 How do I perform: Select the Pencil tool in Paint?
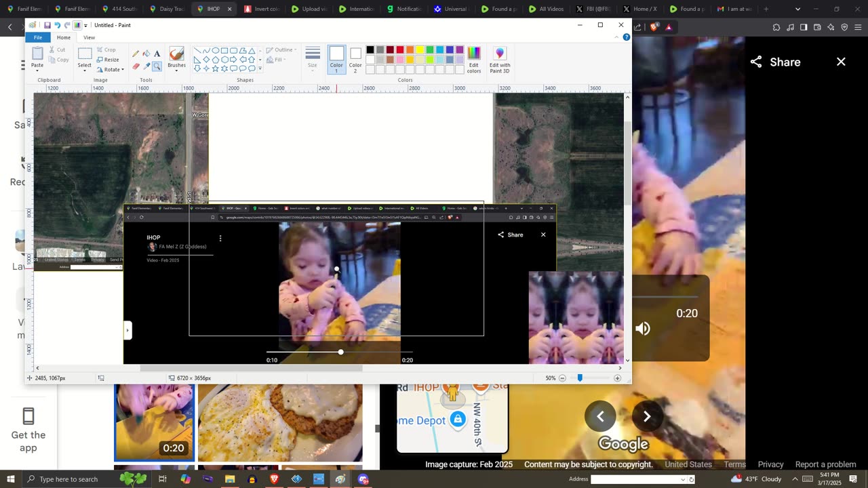click(136, 54)
